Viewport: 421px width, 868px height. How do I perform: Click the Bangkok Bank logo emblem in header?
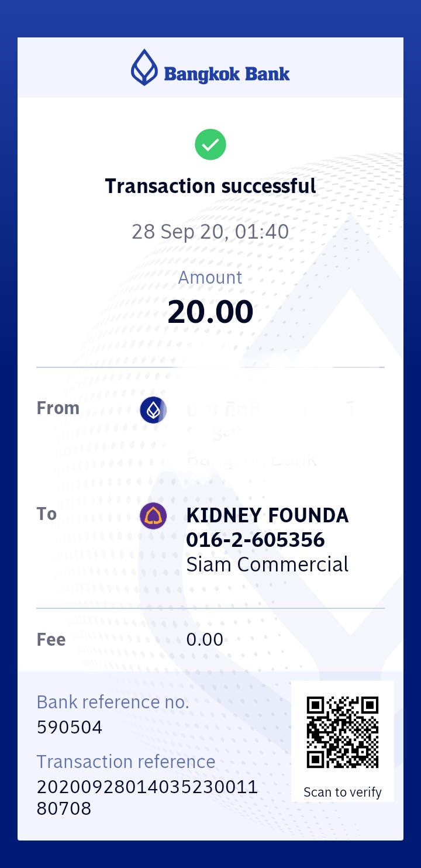coord(144,68)
